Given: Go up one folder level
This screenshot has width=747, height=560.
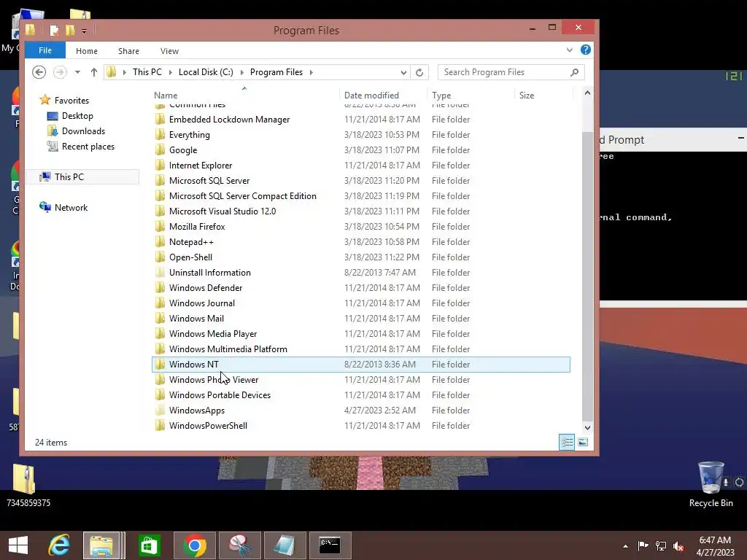Looking at the screenshot, I should pyautogui.click(x=94, y=72).
